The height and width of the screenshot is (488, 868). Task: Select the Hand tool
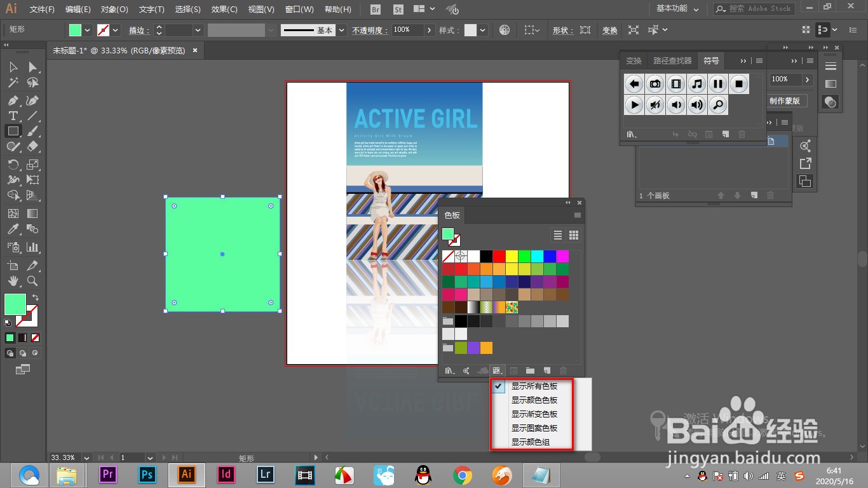(13, 280)
